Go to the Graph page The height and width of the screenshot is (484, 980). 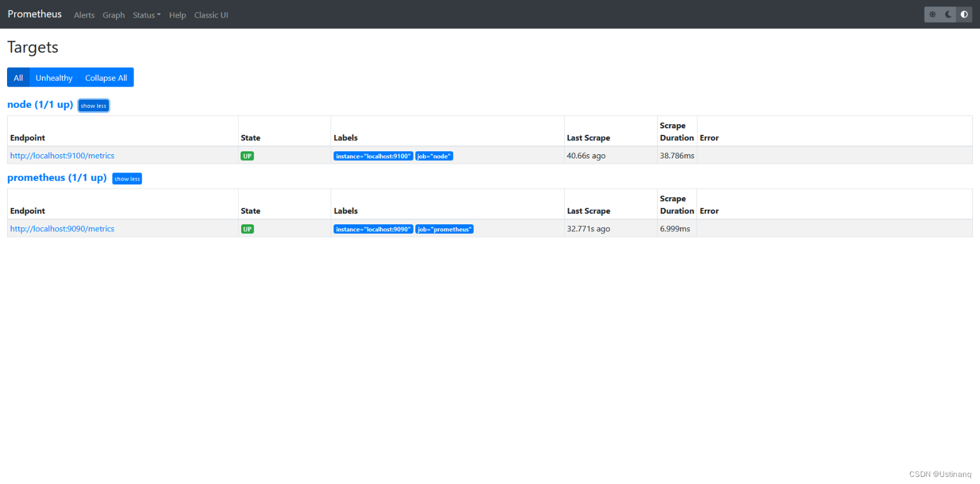(114, 15)
